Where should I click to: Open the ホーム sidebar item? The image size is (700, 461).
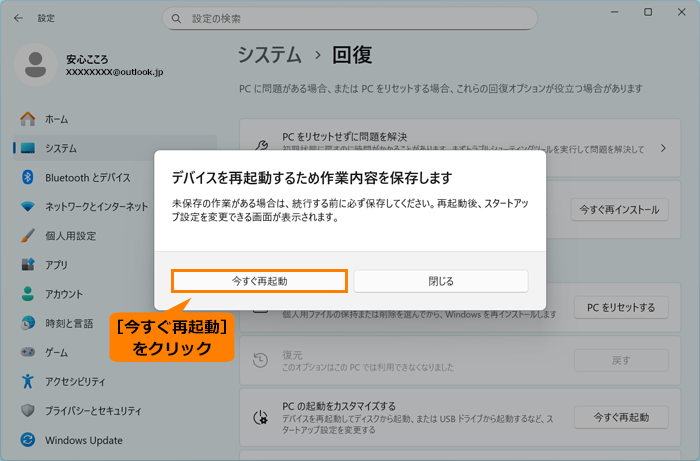(115, 119)
